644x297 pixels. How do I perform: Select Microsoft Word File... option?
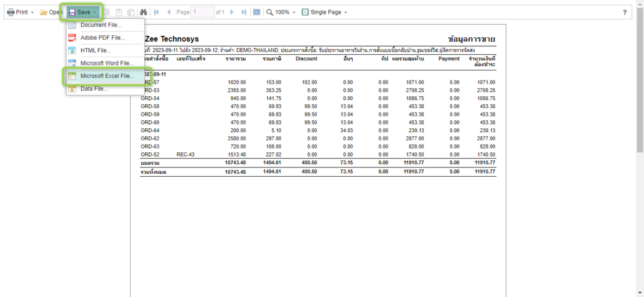[105, 64]
